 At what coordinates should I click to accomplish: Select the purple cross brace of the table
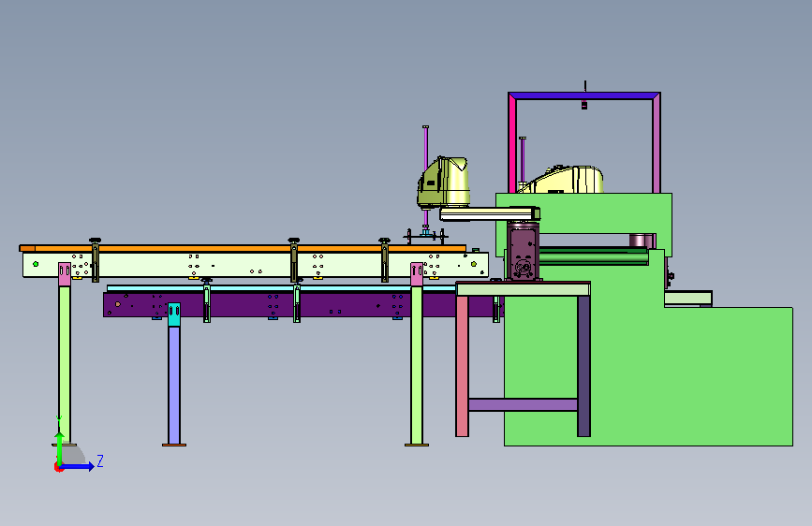point(523,405)
